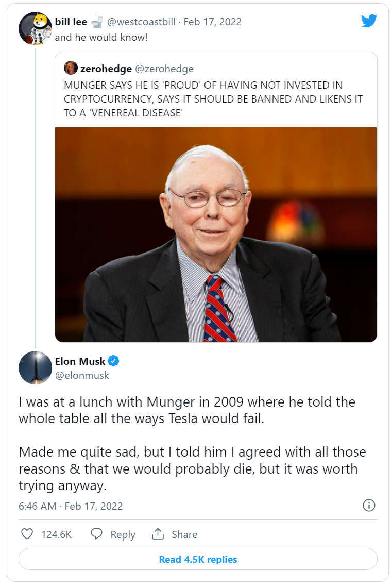392x588 pixels.
Task: Visit the @elonmusk handle link
Action: point(82,375)
